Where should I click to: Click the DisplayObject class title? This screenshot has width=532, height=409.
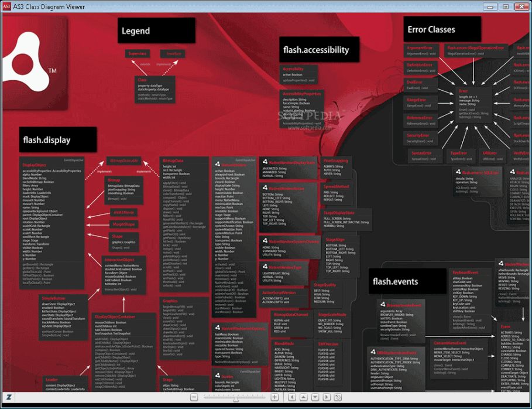point(35,165)
